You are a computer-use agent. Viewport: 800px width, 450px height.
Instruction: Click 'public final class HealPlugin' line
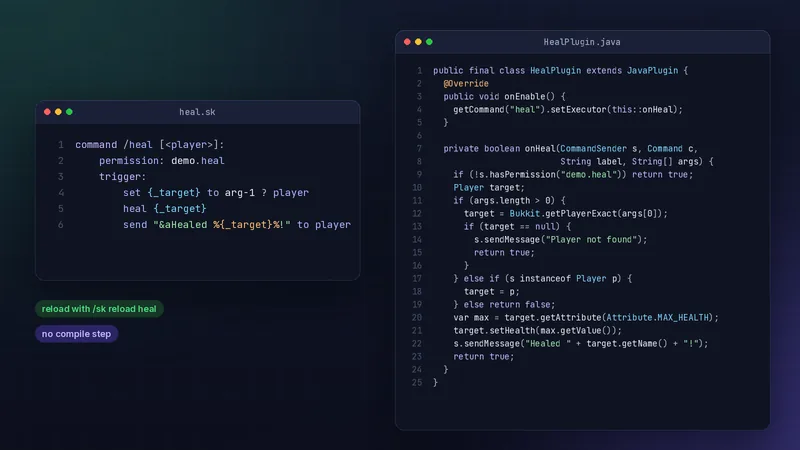tap(560, 70)
